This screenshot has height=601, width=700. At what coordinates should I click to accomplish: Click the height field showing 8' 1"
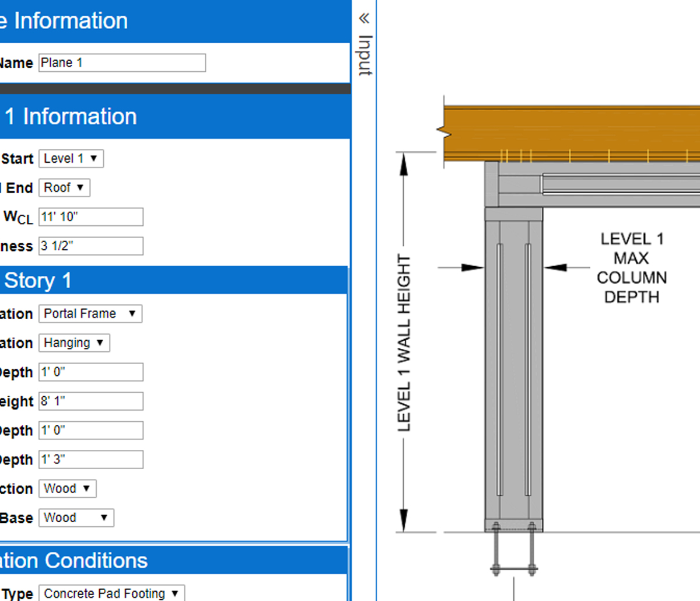[x=90, y=401]
